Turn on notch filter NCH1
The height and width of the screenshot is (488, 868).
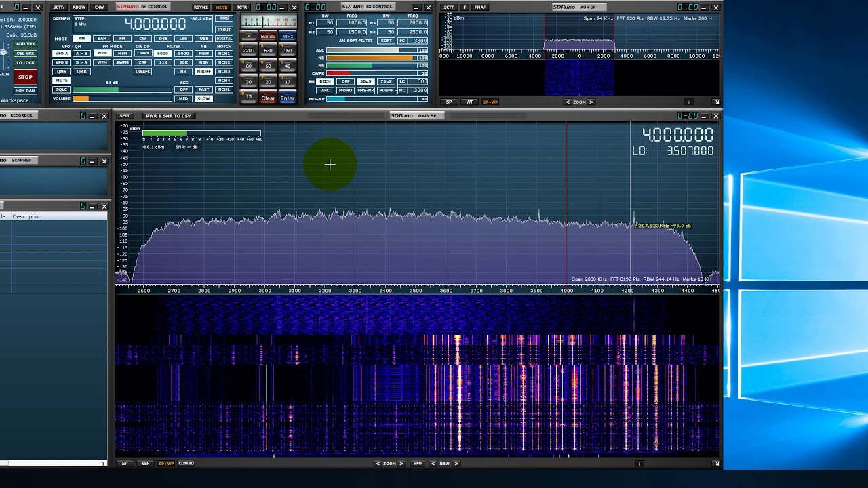224,54
